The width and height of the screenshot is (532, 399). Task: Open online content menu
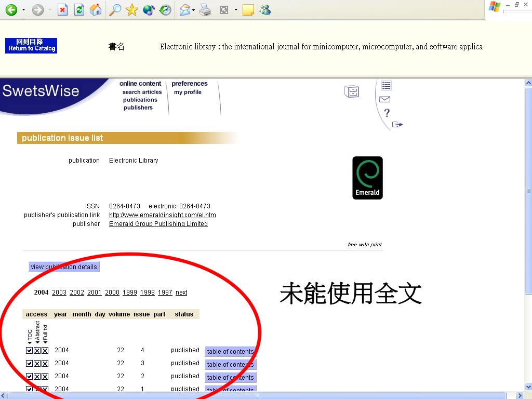click(140, 84)
